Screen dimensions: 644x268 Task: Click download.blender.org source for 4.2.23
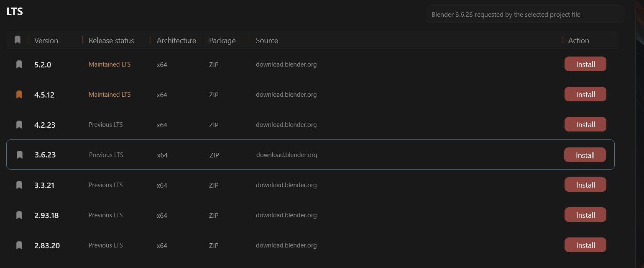click(286, 125)
